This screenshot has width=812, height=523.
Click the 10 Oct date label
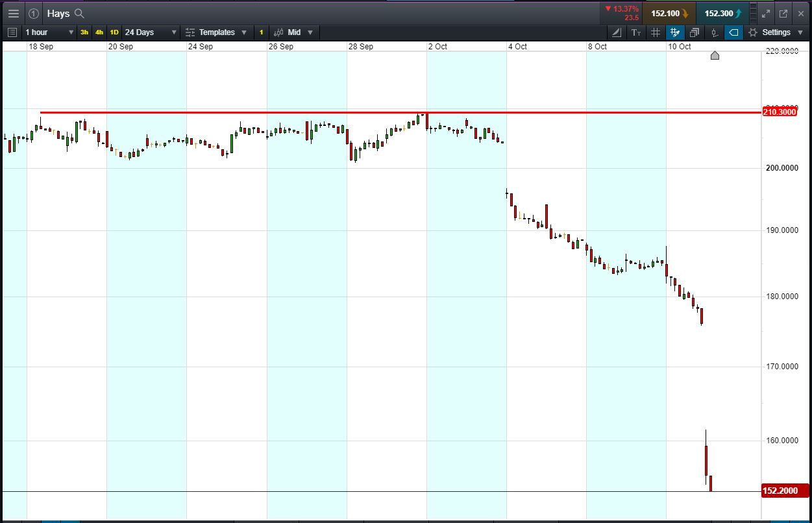point(680,47)
